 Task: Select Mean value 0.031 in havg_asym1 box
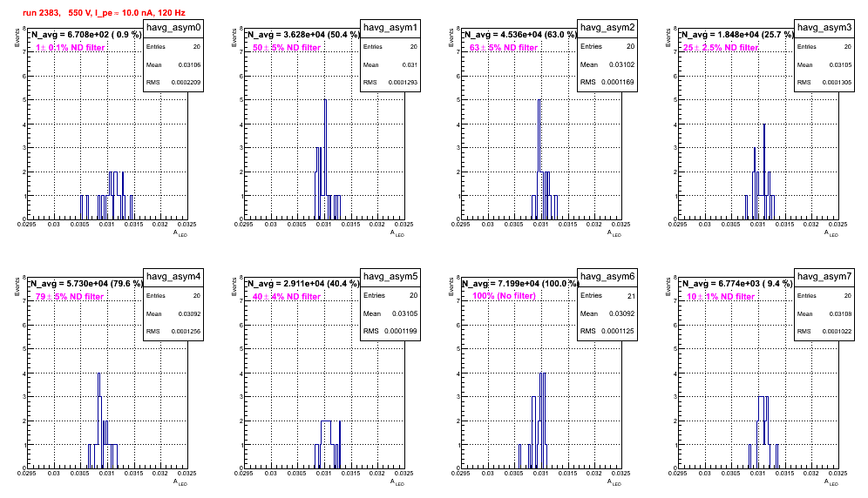click(x=410, y=64)
